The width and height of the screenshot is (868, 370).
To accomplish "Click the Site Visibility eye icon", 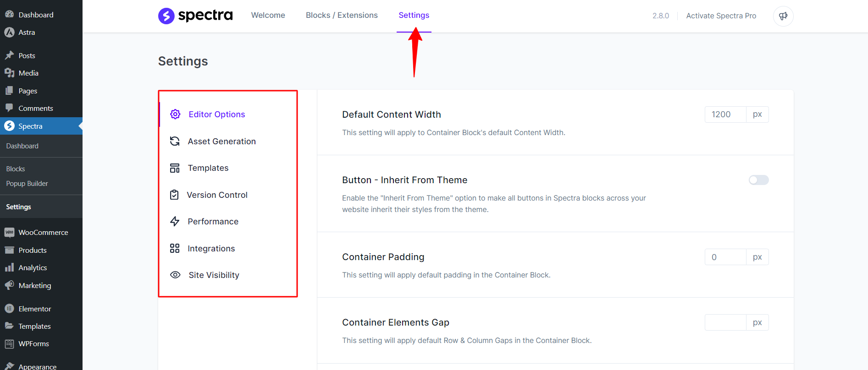I will point(175,275).
